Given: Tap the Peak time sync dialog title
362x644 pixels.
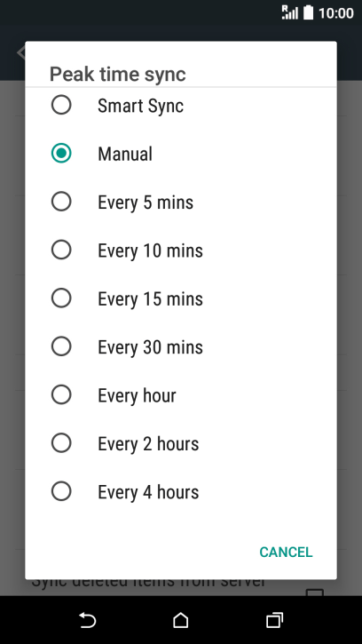Looking at the screenshot, I should coord(118,75).
